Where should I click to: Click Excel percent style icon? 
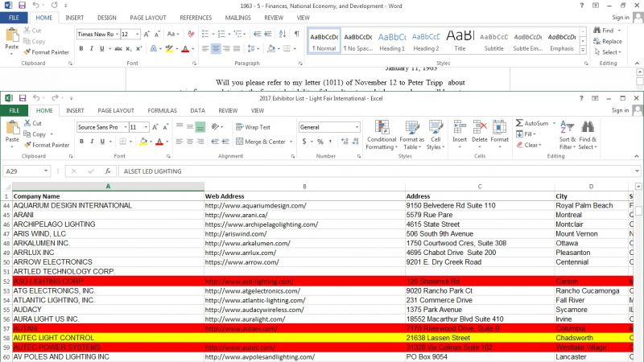point(320,142)
